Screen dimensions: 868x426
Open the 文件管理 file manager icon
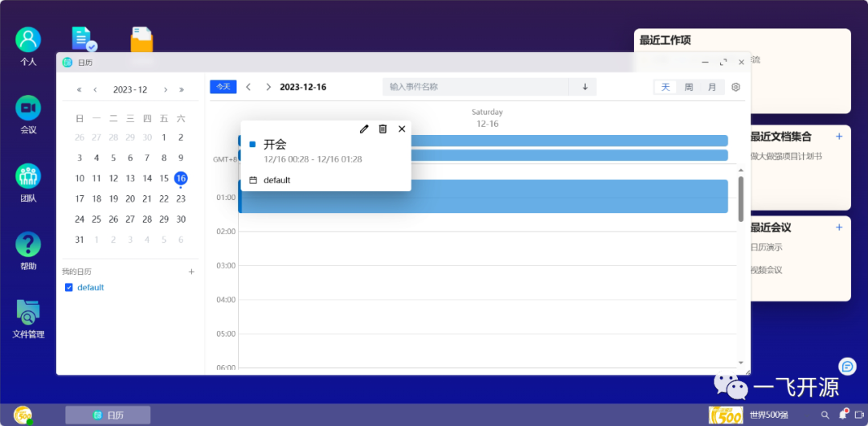pyautogui.click(x=28, y=318)
